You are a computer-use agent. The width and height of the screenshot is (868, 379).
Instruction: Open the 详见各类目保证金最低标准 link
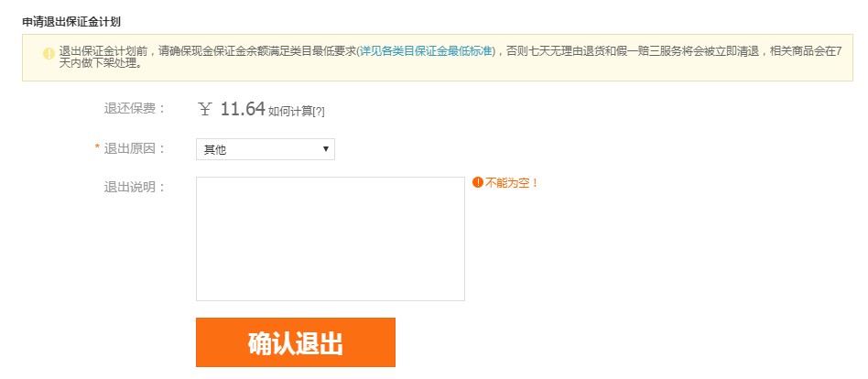pyautogui.click(x=425, y=51)
